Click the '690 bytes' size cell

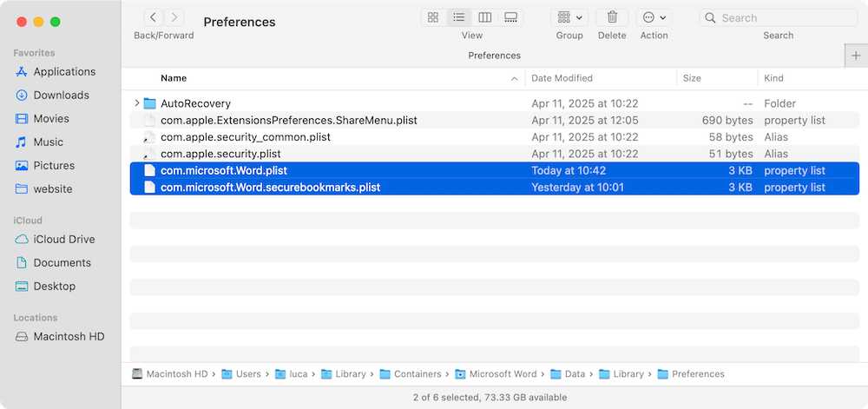(727, 120)
